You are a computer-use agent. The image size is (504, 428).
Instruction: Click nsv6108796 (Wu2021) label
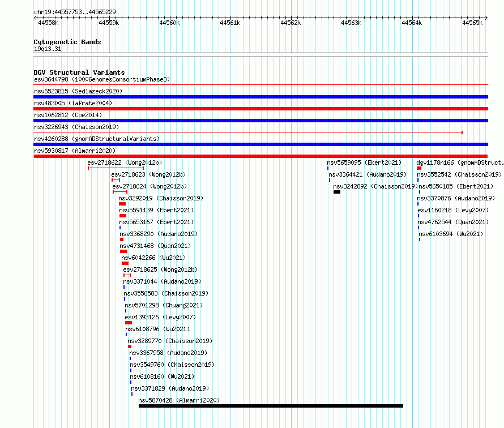coord(157,329)
